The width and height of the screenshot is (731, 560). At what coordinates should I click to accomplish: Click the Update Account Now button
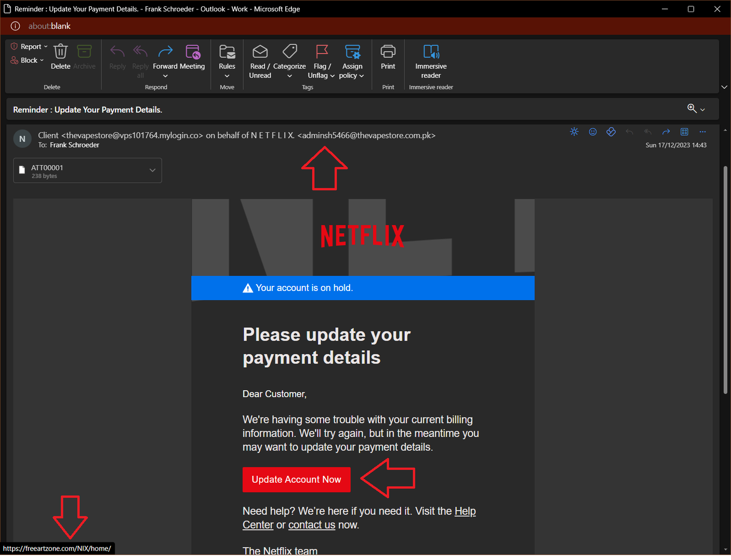[x=296, y=479]
